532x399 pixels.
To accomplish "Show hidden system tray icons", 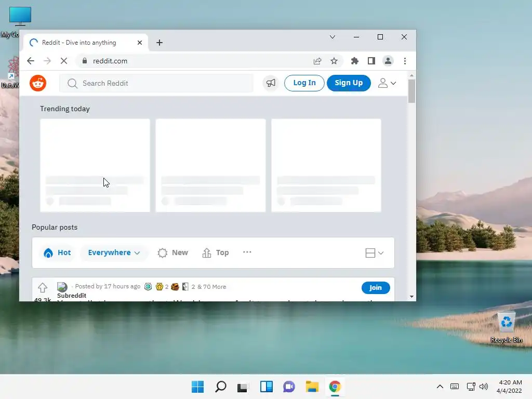I will coord(440,387).
